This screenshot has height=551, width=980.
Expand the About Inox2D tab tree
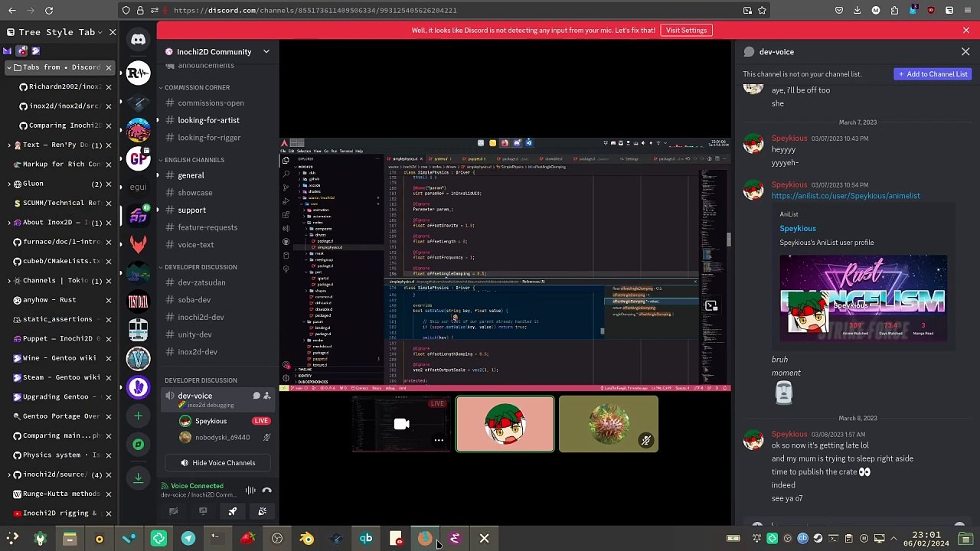(8, 223)
